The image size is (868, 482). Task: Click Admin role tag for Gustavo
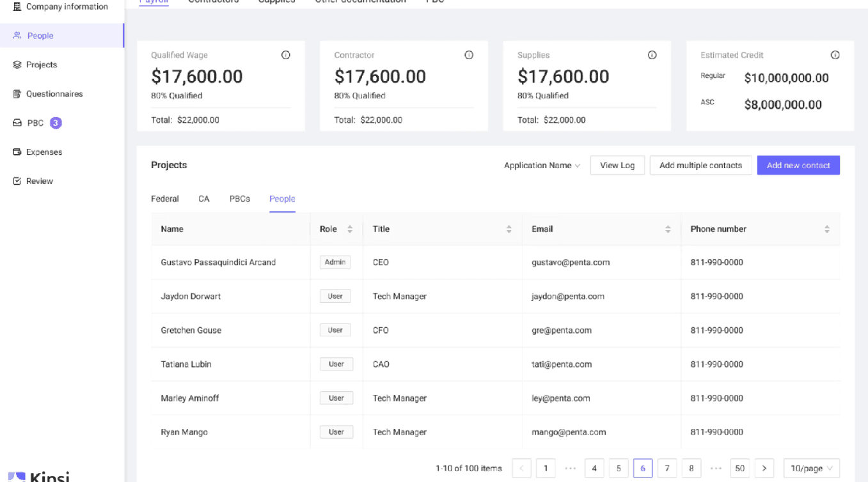335,262
